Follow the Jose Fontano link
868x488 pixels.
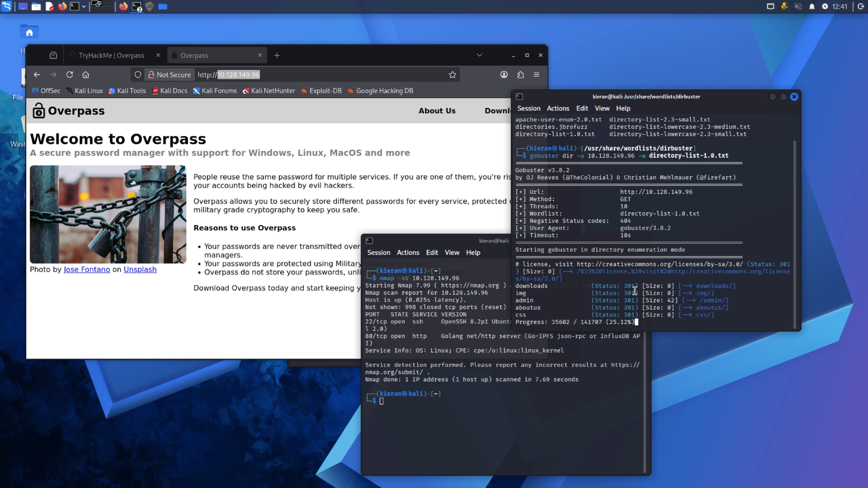coord(87,270)
